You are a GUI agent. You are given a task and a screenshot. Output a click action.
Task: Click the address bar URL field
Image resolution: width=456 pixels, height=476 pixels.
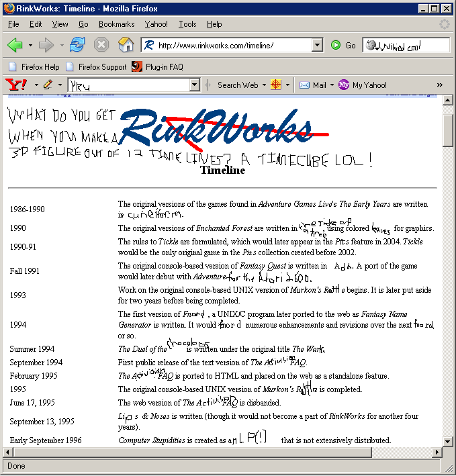pyautogui.click(x=234, y=46)
